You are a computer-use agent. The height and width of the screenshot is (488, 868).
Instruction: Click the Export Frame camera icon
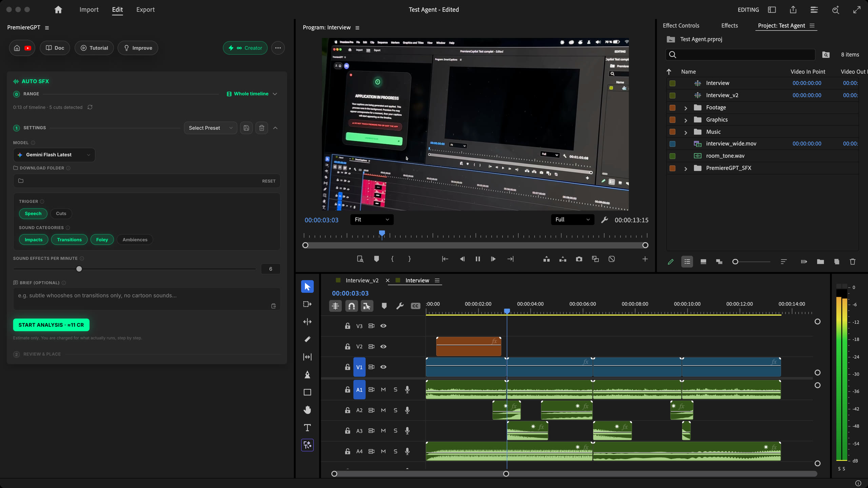point(579,259)
